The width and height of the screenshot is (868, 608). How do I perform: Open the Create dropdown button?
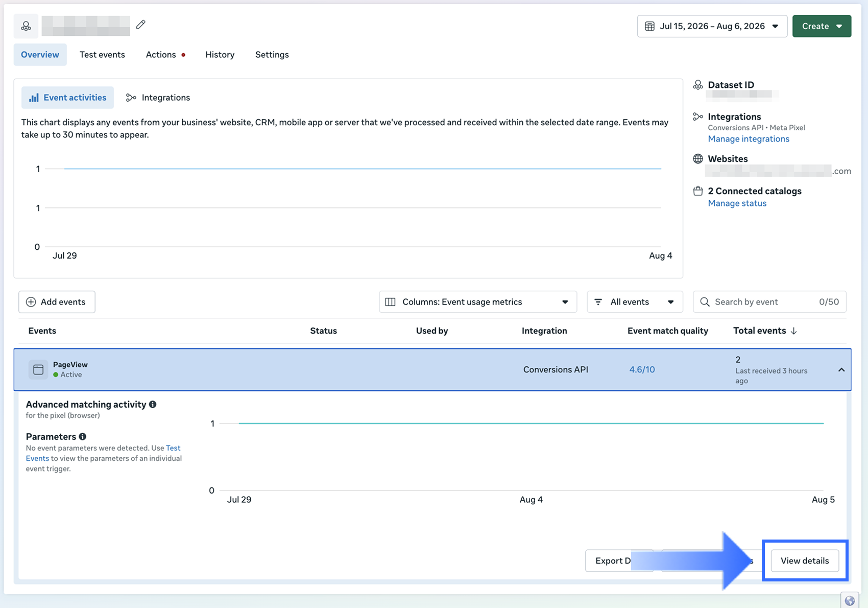pos(822,26)
